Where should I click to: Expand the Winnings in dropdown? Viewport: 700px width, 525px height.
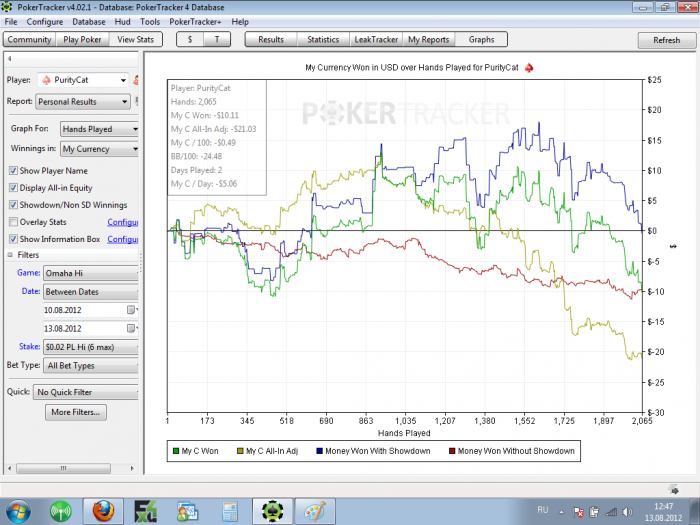tap(99, 149)
